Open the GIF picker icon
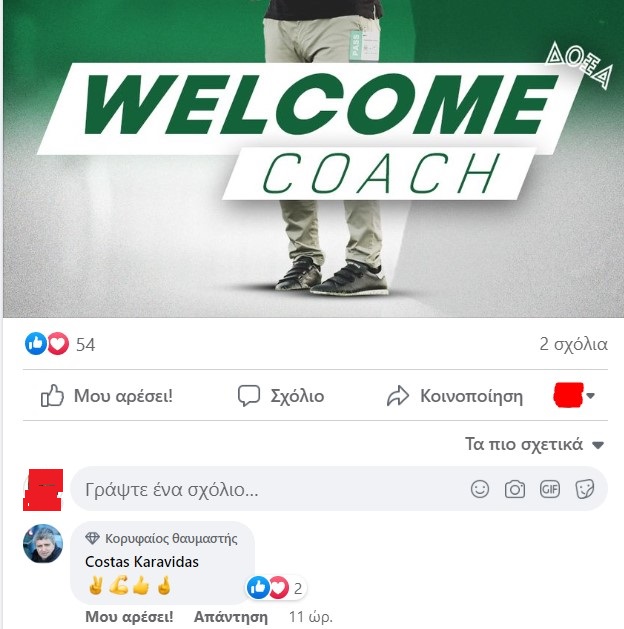The height and width of the screenshot is (629, 624). pyautogui.click(x=549, y=489)
